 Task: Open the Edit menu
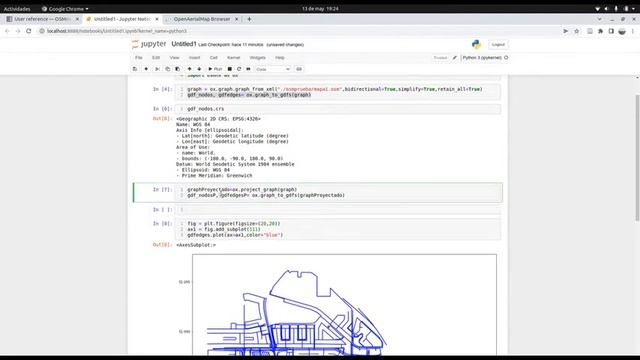[156, 58]
